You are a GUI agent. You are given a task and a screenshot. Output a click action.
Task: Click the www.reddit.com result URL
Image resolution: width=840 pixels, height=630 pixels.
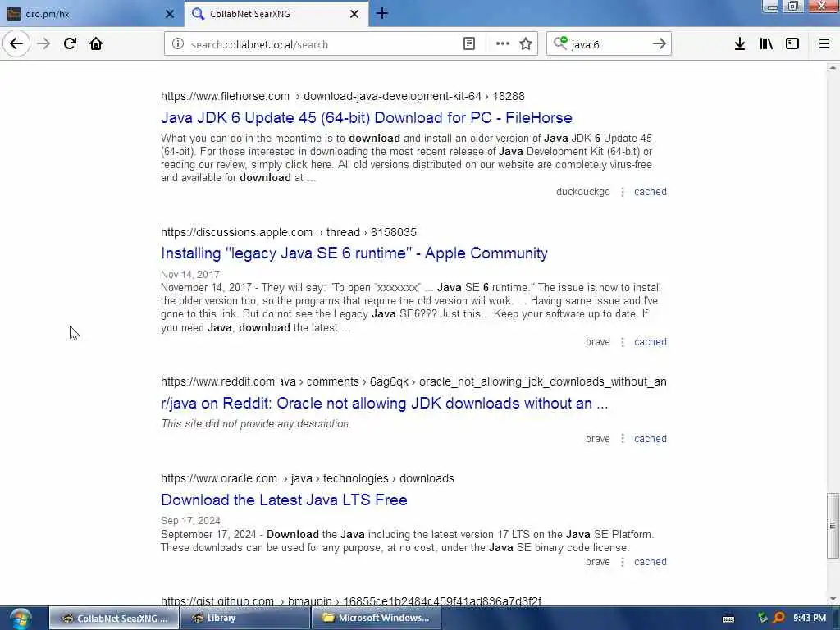pyautogui.click(x=413, y=382)
